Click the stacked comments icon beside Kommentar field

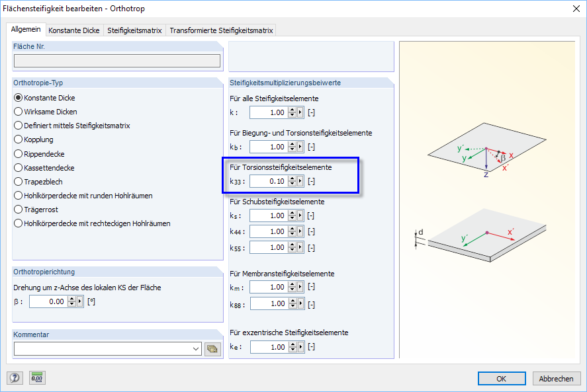click(x=212, y=348)
